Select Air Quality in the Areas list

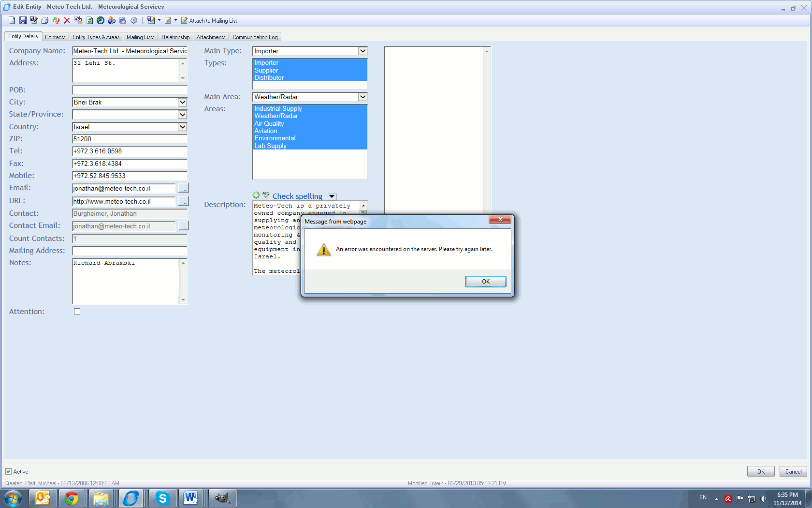click(x=310, y=123)
